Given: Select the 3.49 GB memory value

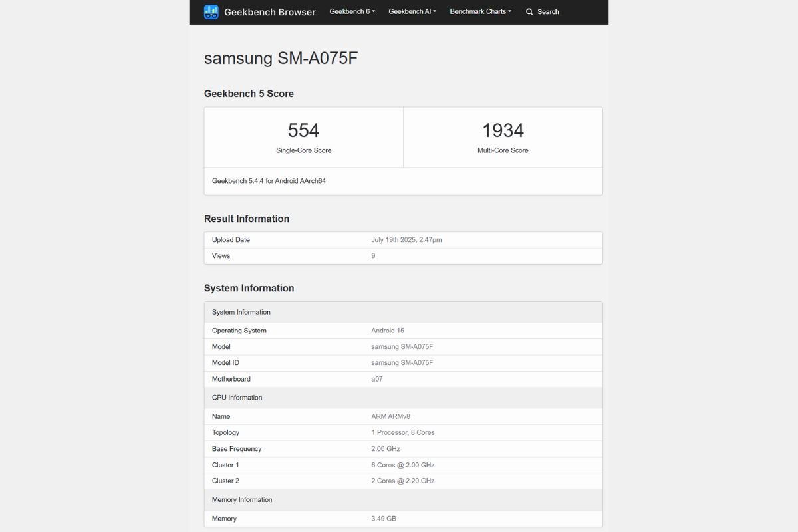Looking at the screenshot, I should [384, 519].
